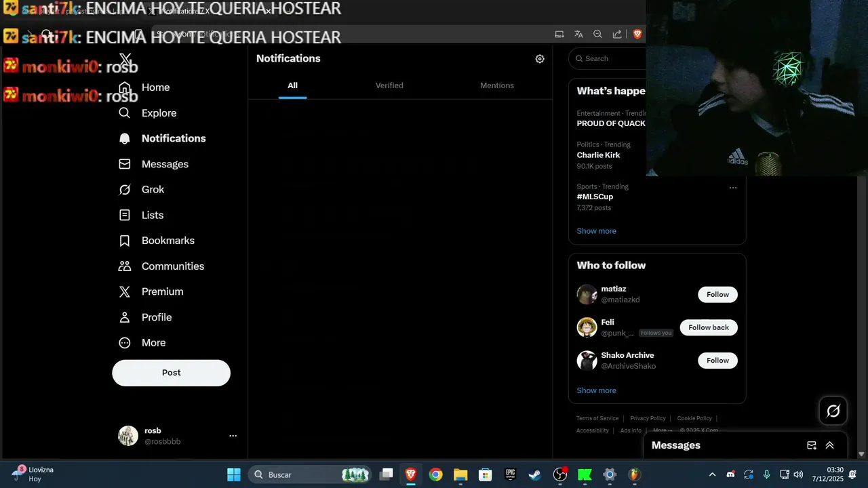The image size is (868, 488).
Task: Open more options for #MLSCup trend
Action: point(733,188)
